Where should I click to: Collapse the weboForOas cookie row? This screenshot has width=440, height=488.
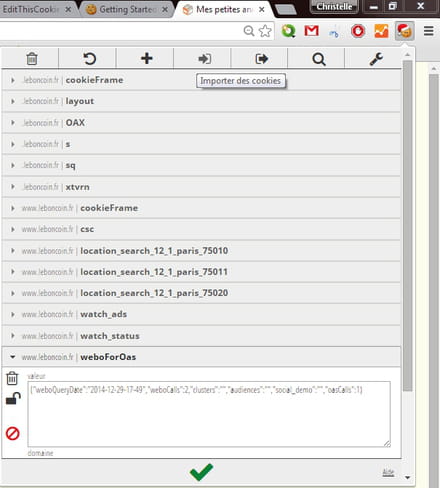201,357
